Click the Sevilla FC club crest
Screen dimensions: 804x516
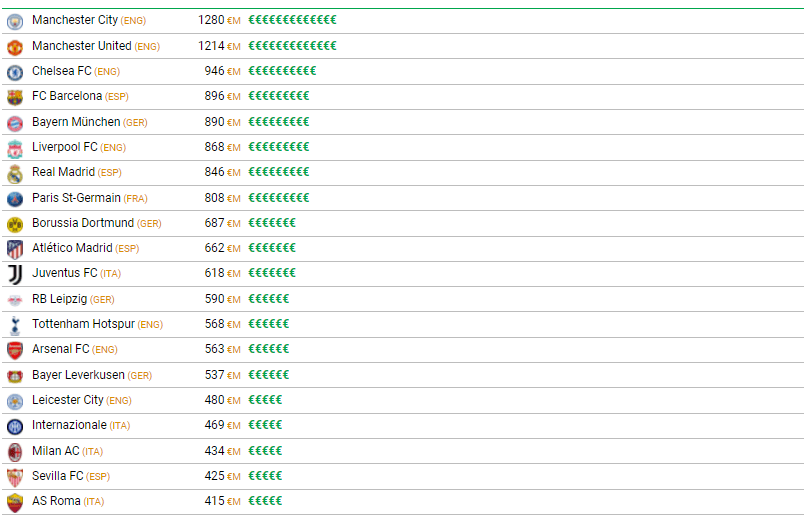15,478
